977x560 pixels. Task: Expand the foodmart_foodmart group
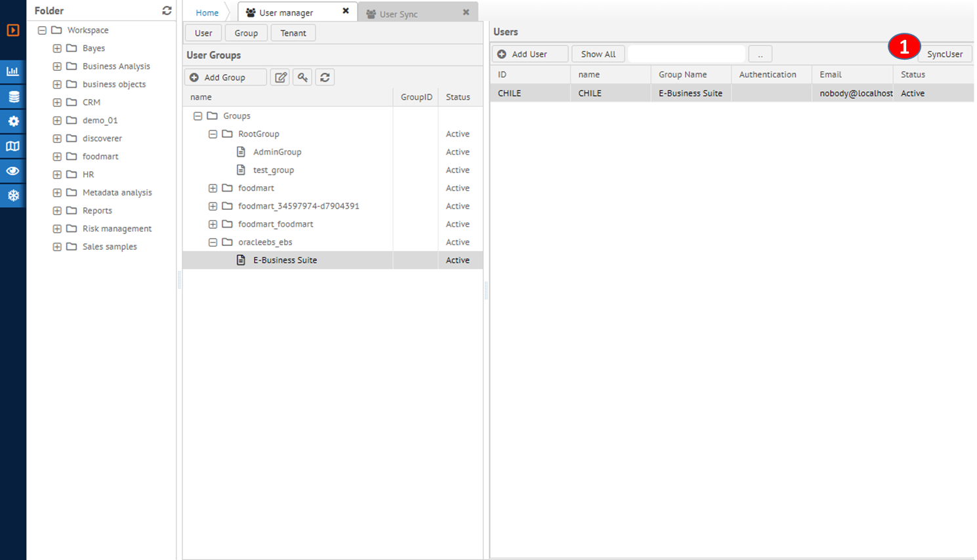pyautogui.click(x=213, y=224)
